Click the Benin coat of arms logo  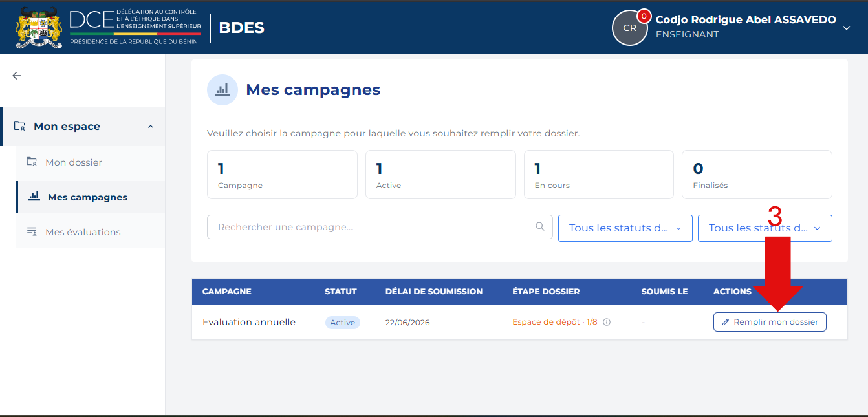(39, 28)
